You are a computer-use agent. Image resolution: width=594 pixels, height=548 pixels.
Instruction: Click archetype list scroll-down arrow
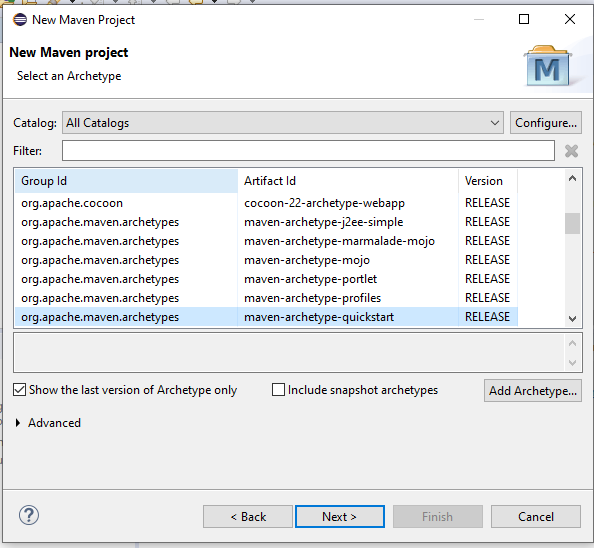(x=572, y=319)
